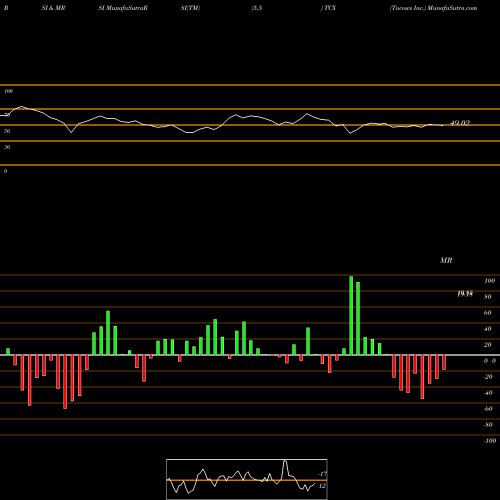Screen dimensions: 500x500
Task: Click the 'SI & MR' header text
Action: [x=53, y=8]
